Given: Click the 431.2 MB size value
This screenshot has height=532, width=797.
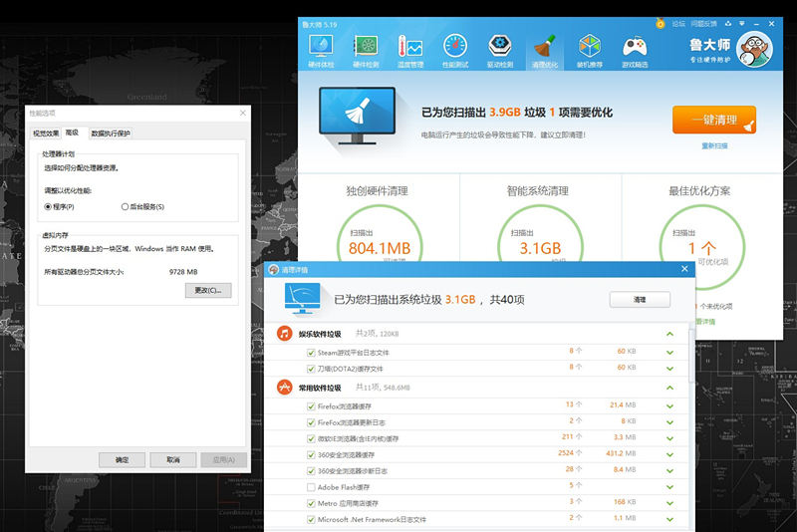Looking at the screenshot, I should [x=621, y=453].
